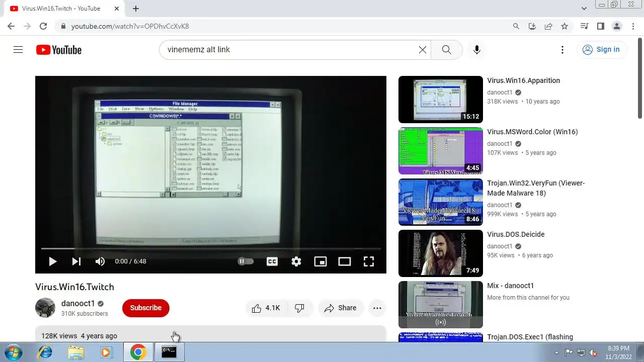The height and width of the screenshot is (362, 644).
Task: Open a new tab
Action: click(136, 9)
